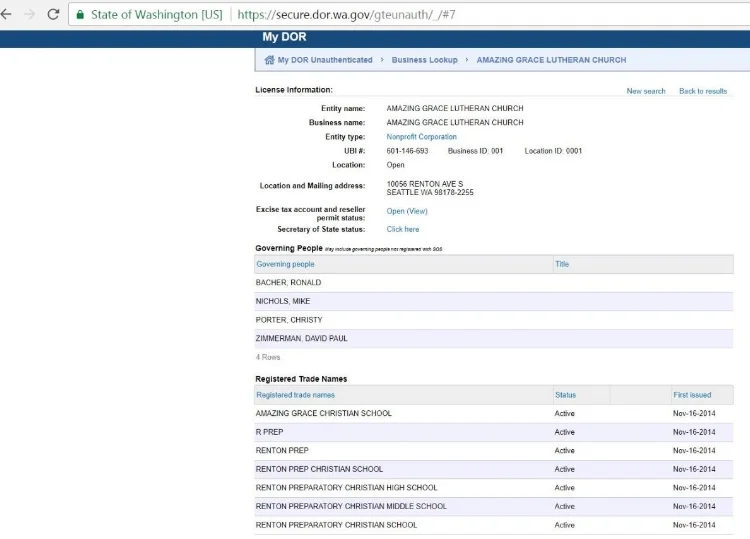This screenshot has height=539, width=750.
Task: Click the RENTON PREPARATORY CHRISTIAN SCHOOL name
Action: (x=336, y=525)
